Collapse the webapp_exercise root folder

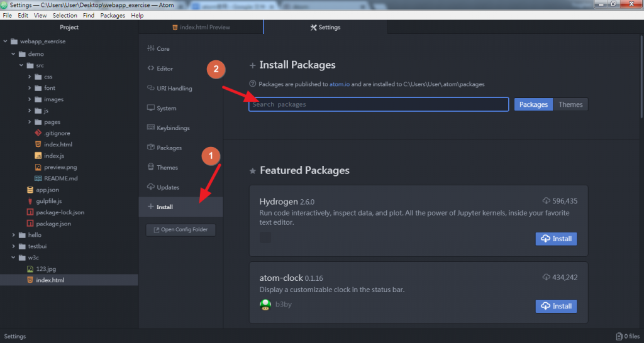[x=5, y=41]
